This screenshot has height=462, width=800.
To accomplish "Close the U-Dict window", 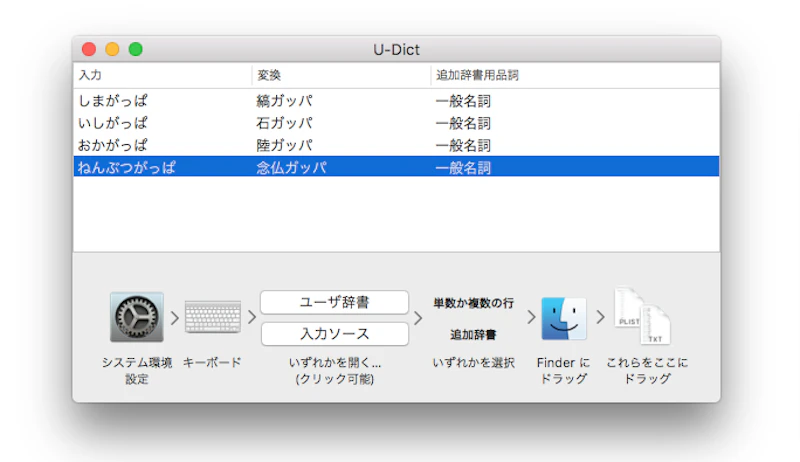I will 89,49.
